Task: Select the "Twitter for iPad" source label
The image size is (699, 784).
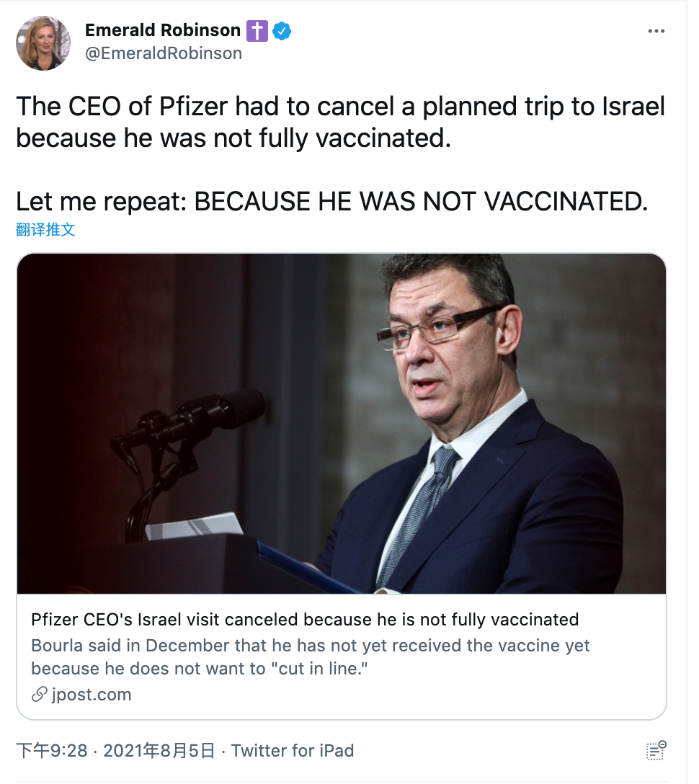Action: coord(293,751)
